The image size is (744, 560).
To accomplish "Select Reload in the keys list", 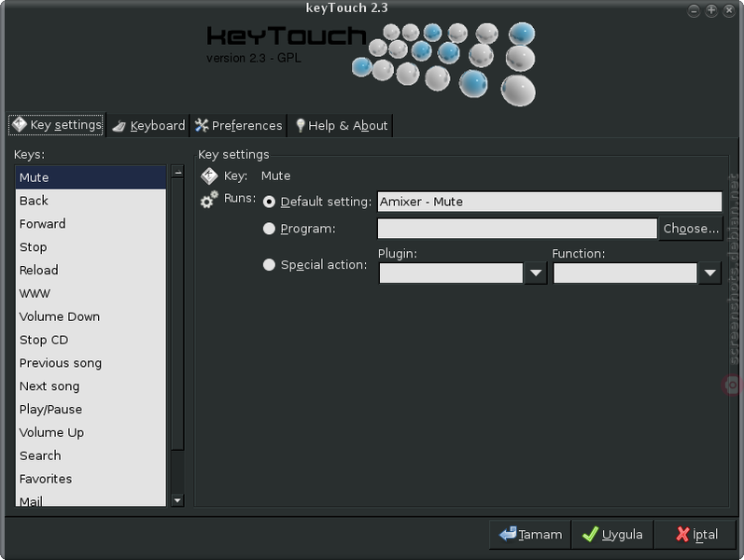I will click(x=91, y=270).
